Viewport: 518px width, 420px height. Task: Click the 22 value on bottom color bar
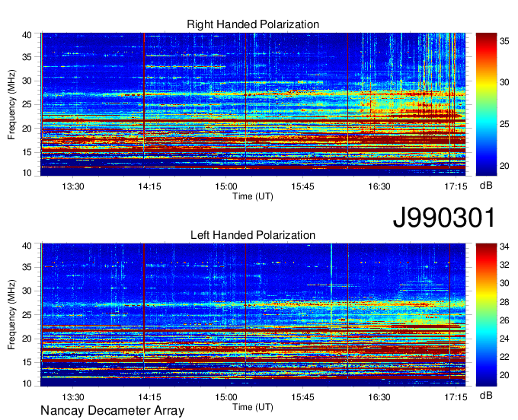(x=504, y=357)
